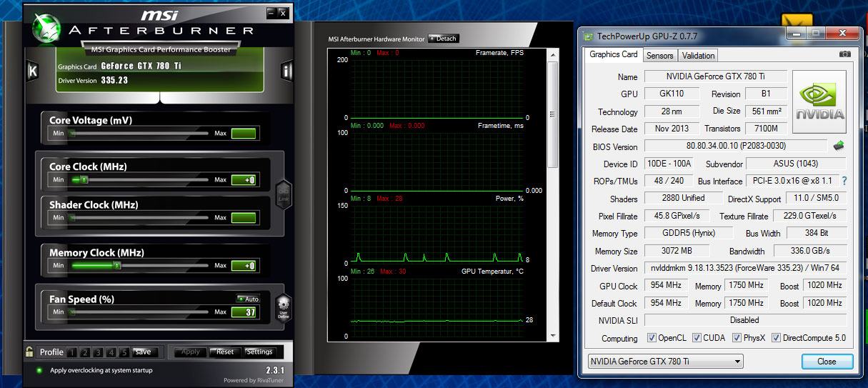Open Afterburner Settings

[x=259, y=352]
